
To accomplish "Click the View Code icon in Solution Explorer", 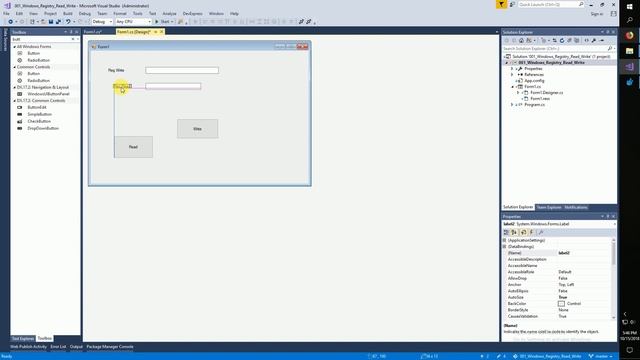I will tap(587, 40).
